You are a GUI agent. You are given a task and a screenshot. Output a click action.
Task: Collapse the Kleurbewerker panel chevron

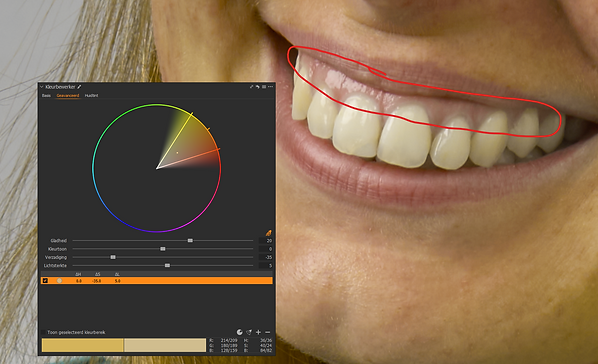[x=42, y=87]
